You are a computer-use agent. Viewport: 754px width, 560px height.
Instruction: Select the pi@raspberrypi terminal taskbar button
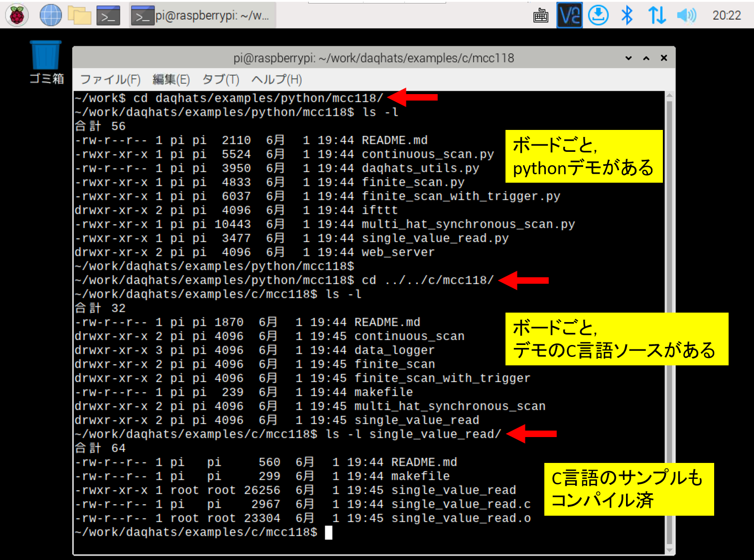202,15
